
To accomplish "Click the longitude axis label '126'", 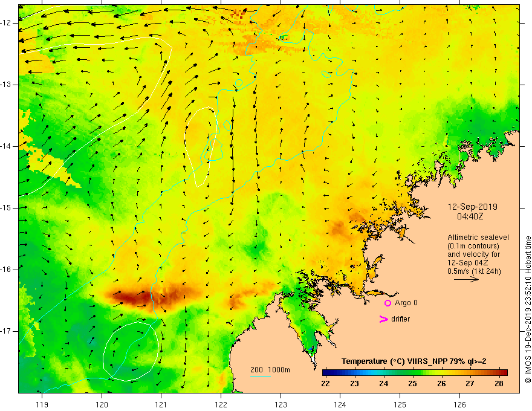I will click(x=459, y=404).
